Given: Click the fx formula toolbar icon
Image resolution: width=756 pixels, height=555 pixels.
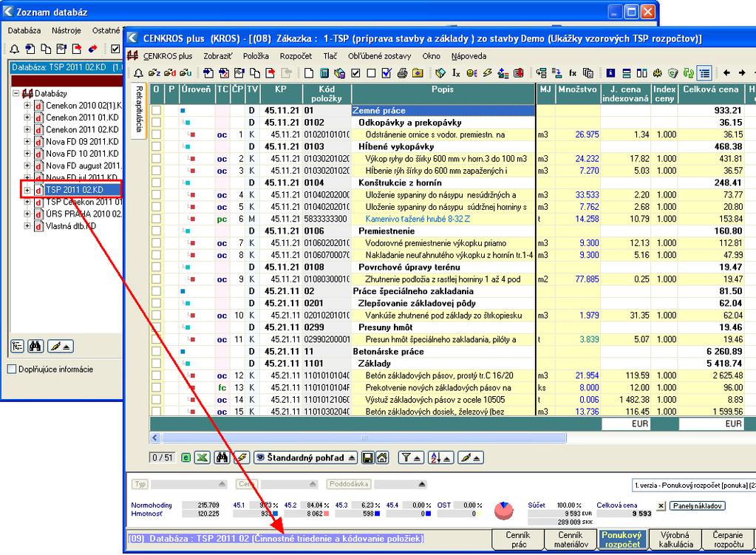Looking at the screenshot, I should [x=573, y=73].
